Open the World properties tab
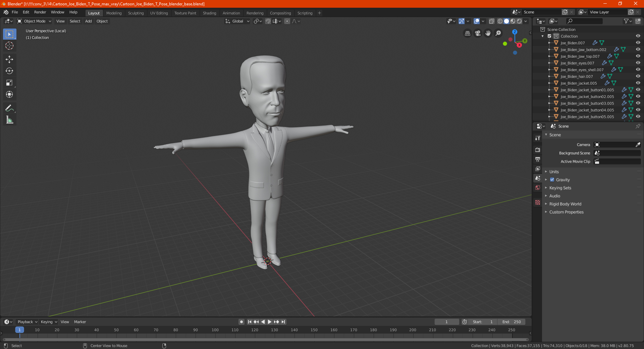The image size is (644, 349). [538, 188]
